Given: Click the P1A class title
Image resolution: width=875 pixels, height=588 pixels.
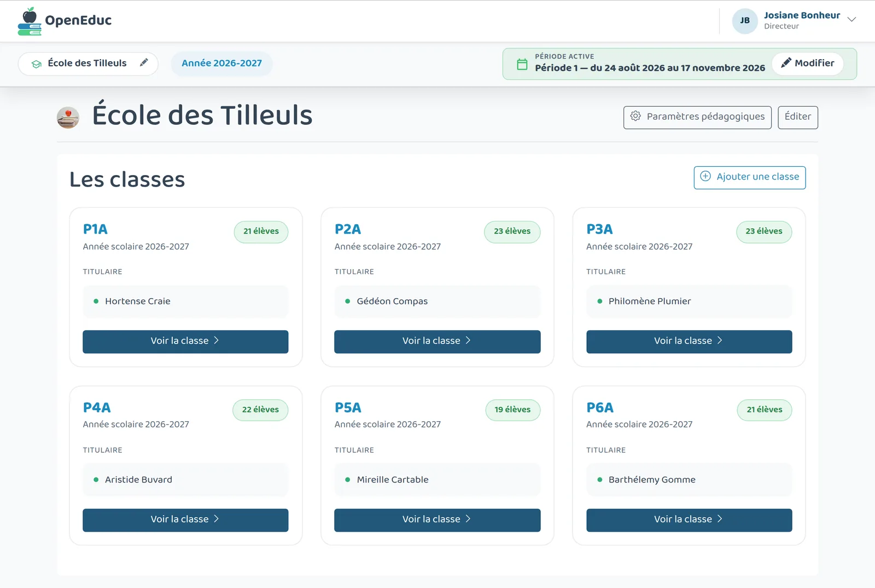Looking at the screenshot, I should (x=95, y=229).
